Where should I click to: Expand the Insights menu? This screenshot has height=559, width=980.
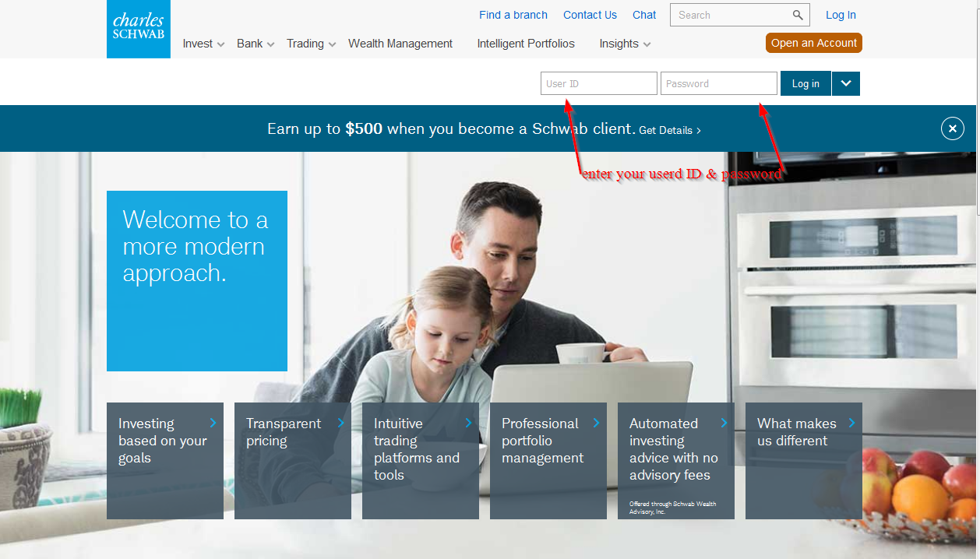[x=625, y=44]
